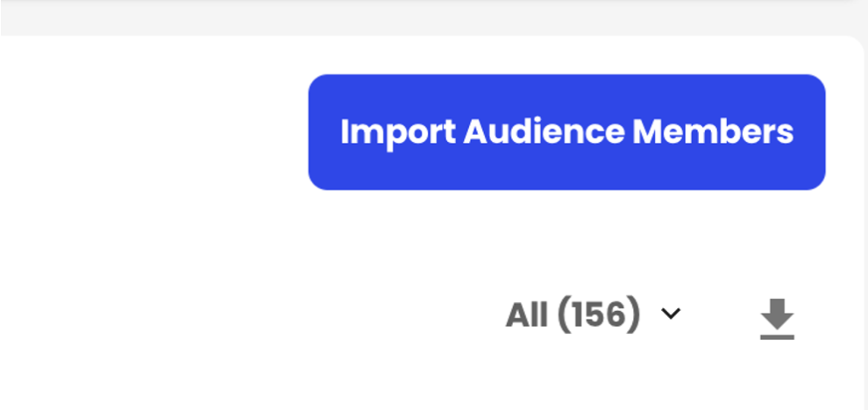Toggle the member count filter chevron
This screenshot has width=868, height=410.
point(671,314)
